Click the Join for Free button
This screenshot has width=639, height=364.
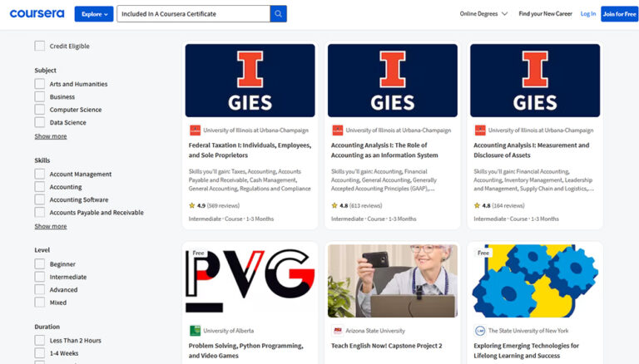coord(619,14)
